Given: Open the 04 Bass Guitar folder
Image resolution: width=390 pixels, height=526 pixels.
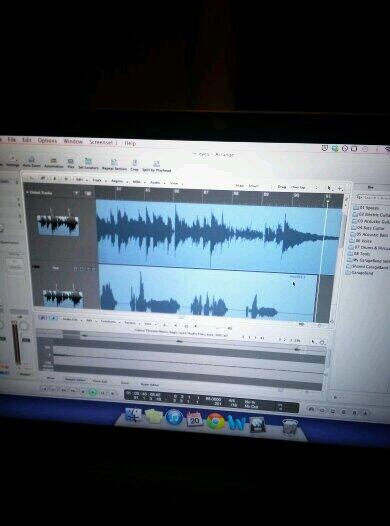Looking at the screenshot, I should tap(368, 228).
